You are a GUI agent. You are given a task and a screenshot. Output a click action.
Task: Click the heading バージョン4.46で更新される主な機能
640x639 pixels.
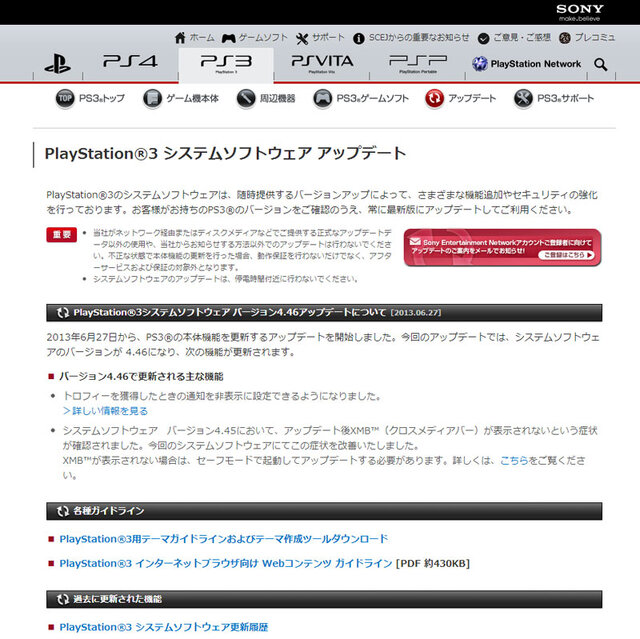pyautogui.click(x=141, y=376)
